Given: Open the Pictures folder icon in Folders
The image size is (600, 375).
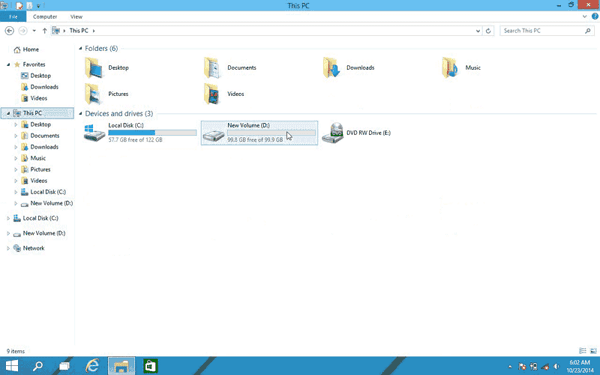Looking at the screenshot, I should click(94, 94).
